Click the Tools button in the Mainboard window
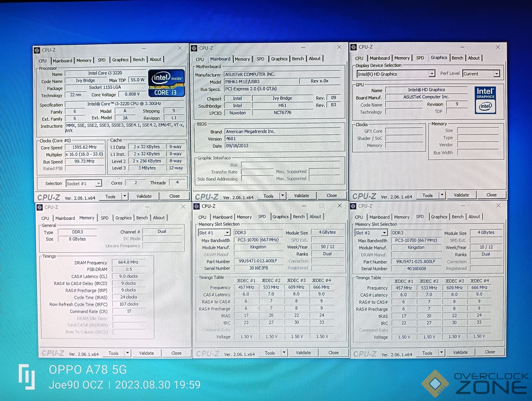 (x=268, y=196)
